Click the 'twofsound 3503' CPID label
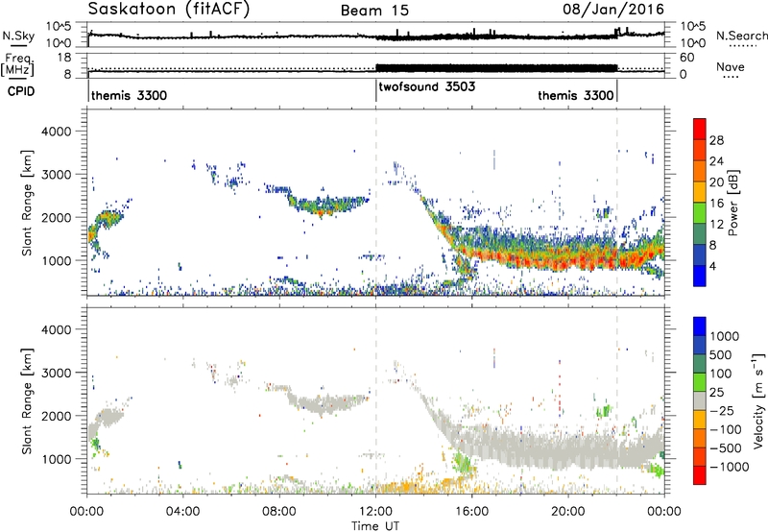 [x=426, y=86]
